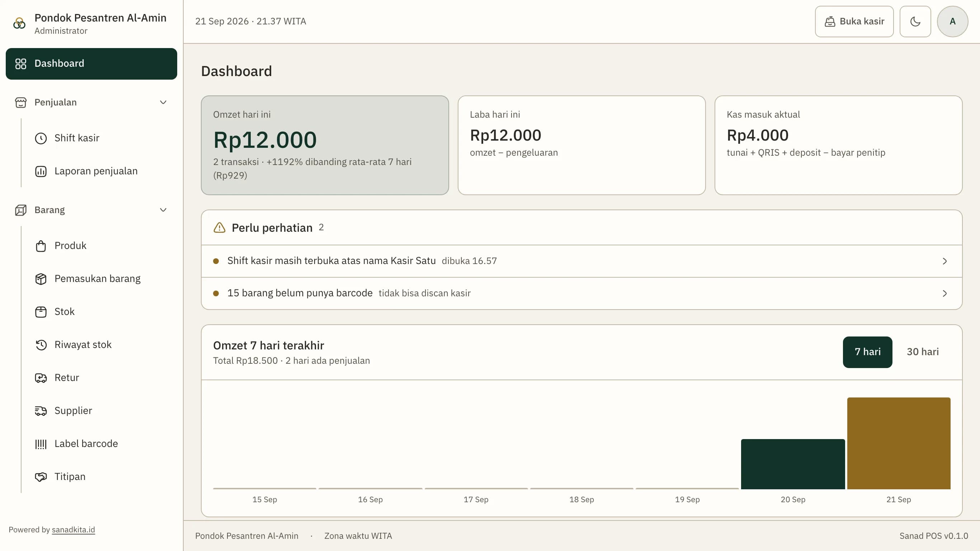Click the Administrator role text
Viewport: 980px width, 551px height.
click(x=61, y=31)
